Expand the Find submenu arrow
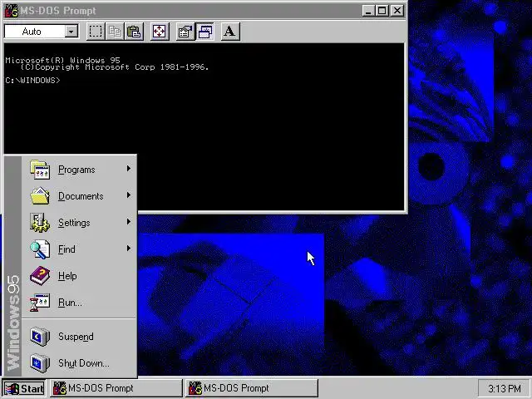Viewport: 532px width, 399px height. tap(129, 249)
